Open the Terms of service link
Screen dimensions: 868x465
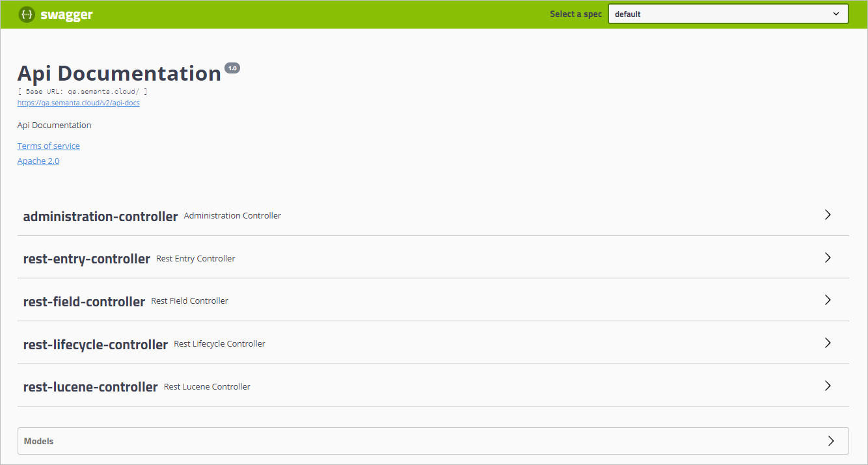[48, 146]
